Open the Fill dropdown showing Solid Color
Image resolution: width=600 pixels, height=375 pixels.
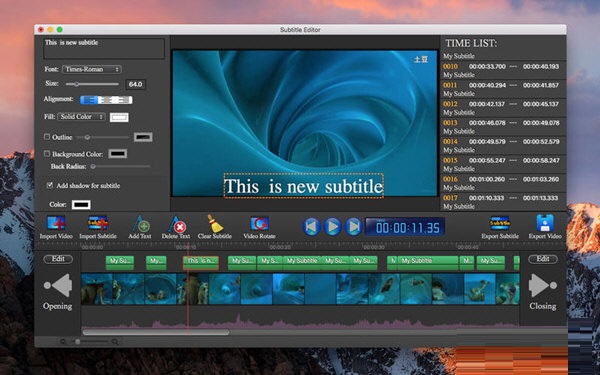coord(82,117)
